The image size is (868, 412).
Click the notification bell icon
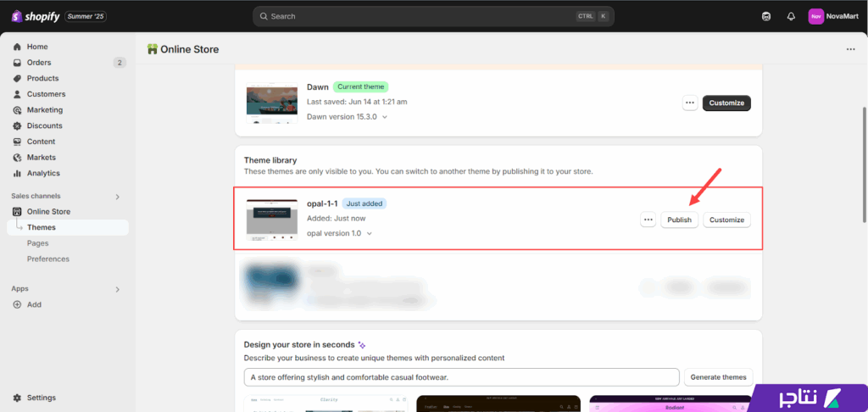pos(791,16)
